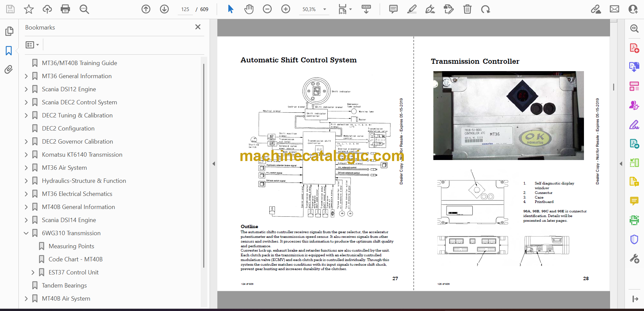Expand Scania DSI12 Engine bookmark
Image resolution: width=644 pixels, height=311 pixels.
click(x=26, y=89)
